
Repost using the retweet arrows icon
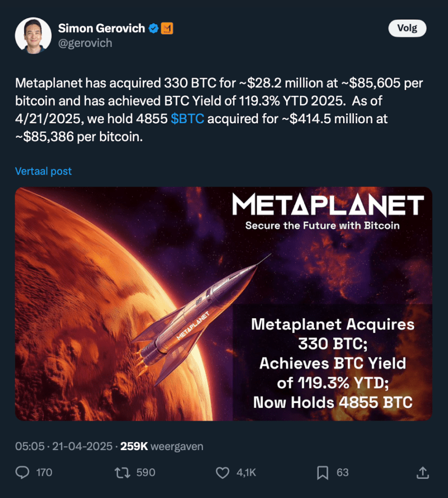(x=122, y=472)
